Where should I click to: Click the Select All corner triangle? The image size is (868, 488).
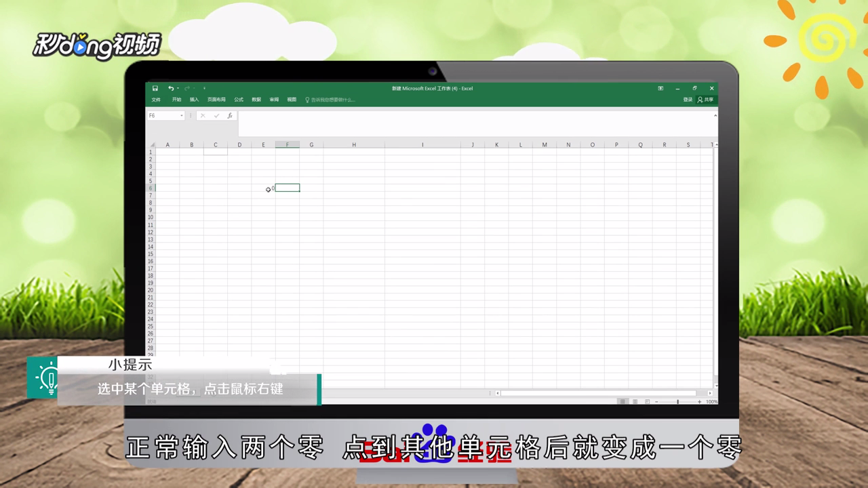[x=151, y=145]
